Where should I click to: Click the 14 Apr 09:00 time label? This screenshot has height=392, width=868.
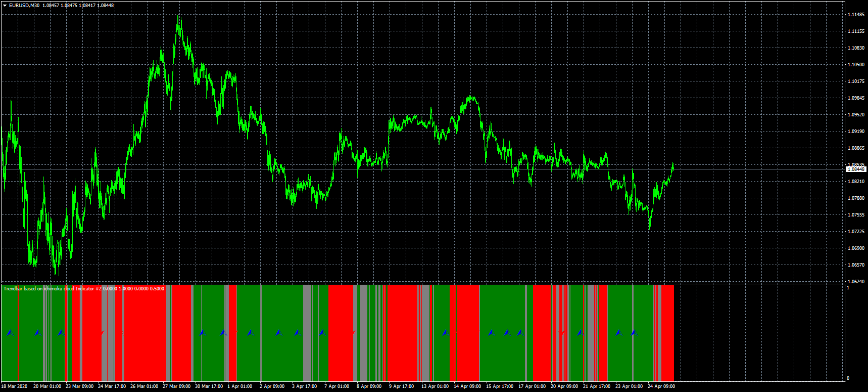pyautogui.click(x=467, y=386)
